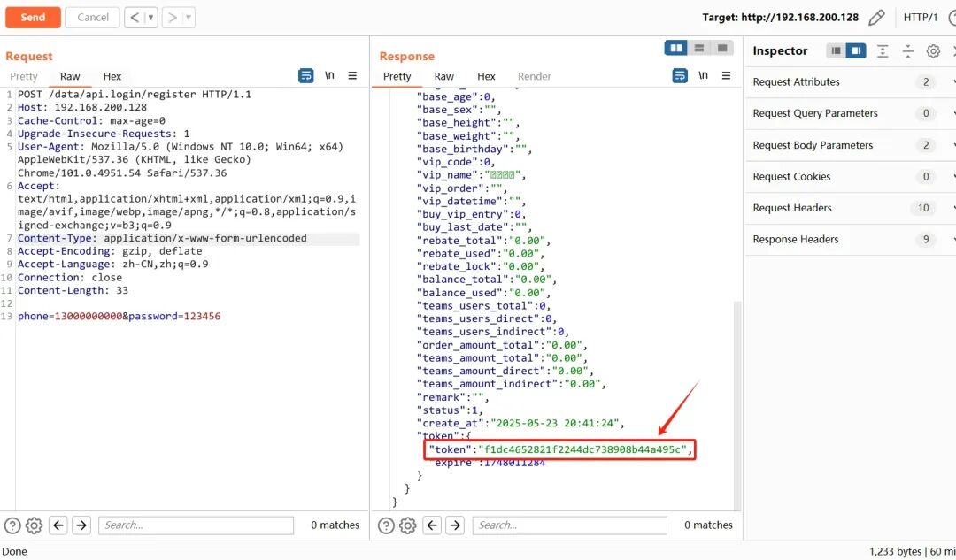Jump to previous match in Request search

point(58,525)
